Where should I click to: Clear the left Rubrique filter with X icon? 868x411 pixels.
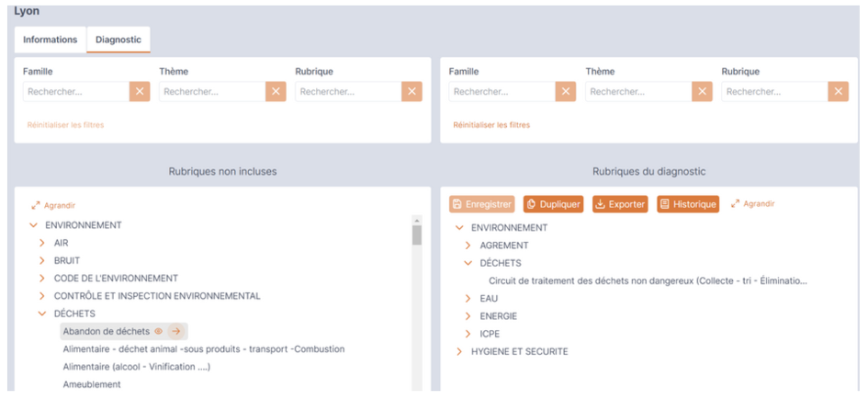411,92
